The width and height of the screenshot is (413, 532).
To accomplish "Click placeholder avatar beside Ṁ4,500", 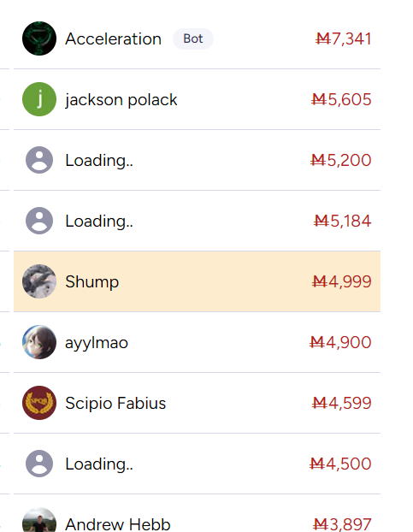I will (x=39, y=464).
